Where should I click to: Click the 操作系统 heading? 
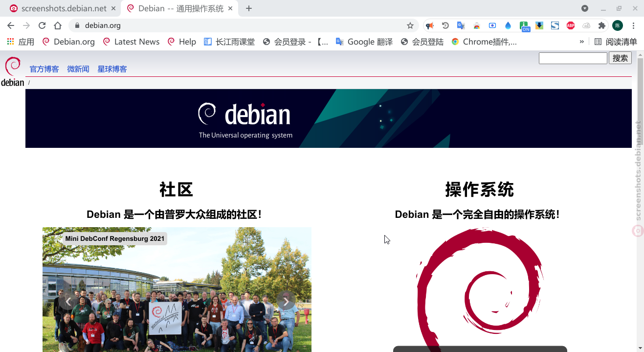(480, 189)
